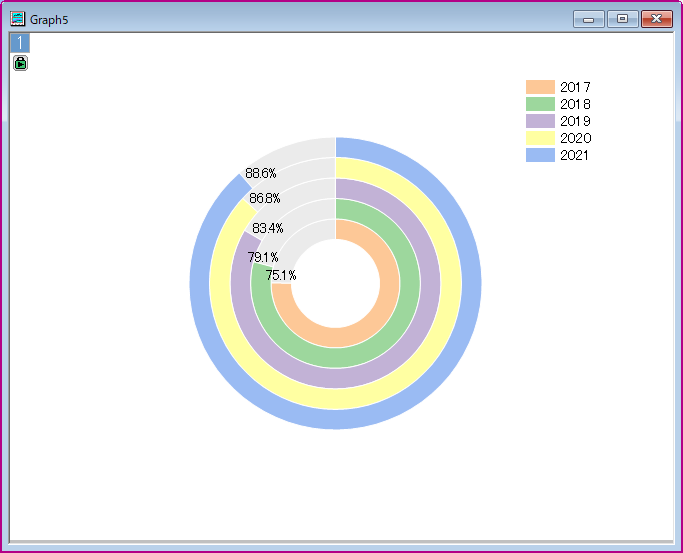The image size is (683, 553).
Task: Click the 2019 purple legend swatch
Action: (540, 121)
